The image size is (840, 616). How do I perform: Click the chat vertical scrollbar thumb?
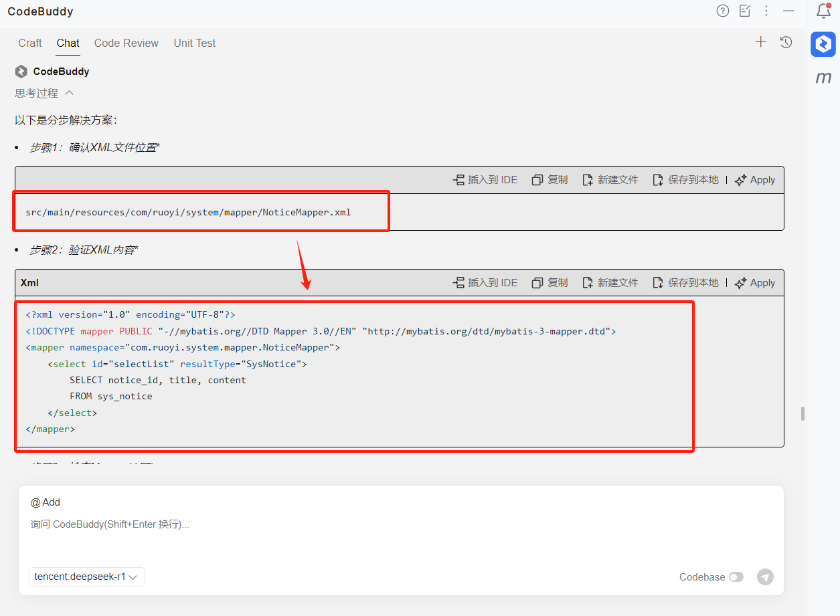[x=803, y=413]
